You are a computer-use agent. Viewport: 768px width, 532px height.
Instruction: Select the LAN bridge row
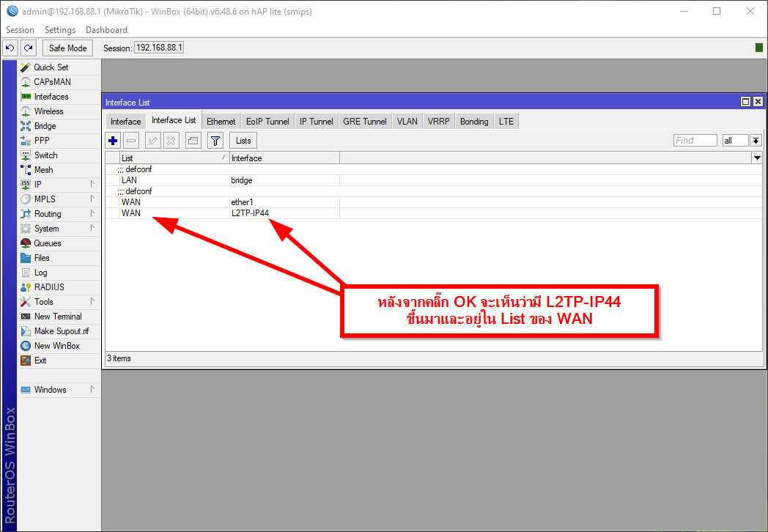coord(434,180)
